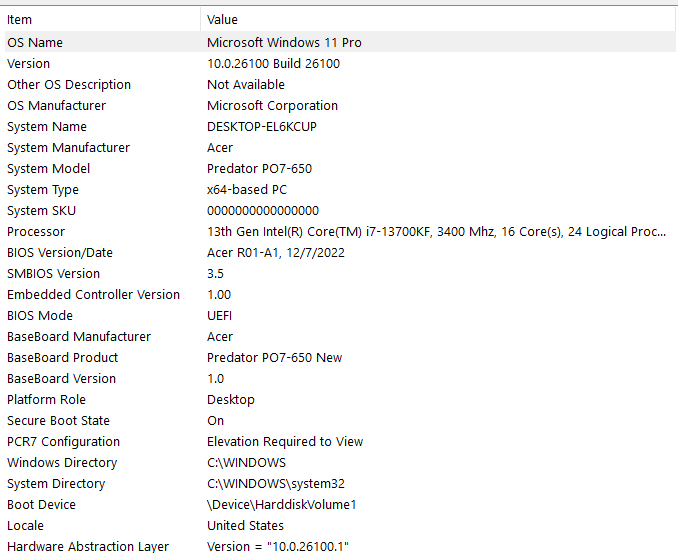
Task: Select the SMBIOS Version row
Action: point(340,274)
